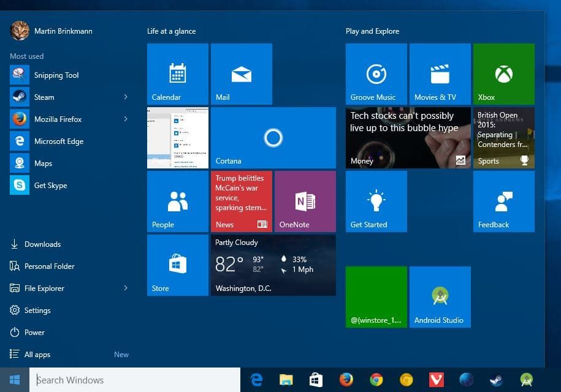Expand File Explorer submenu arrow
This screenshot has height=392, width=561.
point(126,288)
